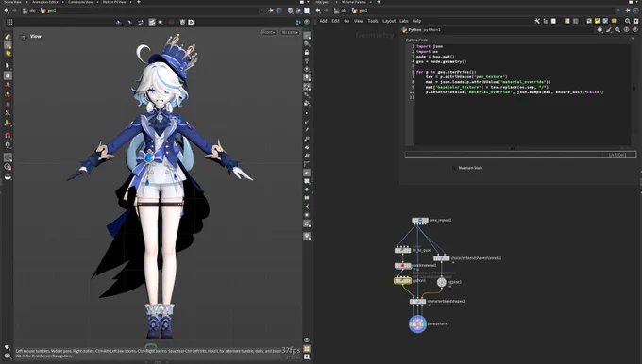Screen dimensions: 642x364
Task: Toggle viewport lock icon in display toolbar
Action: [x=307, y=53]
